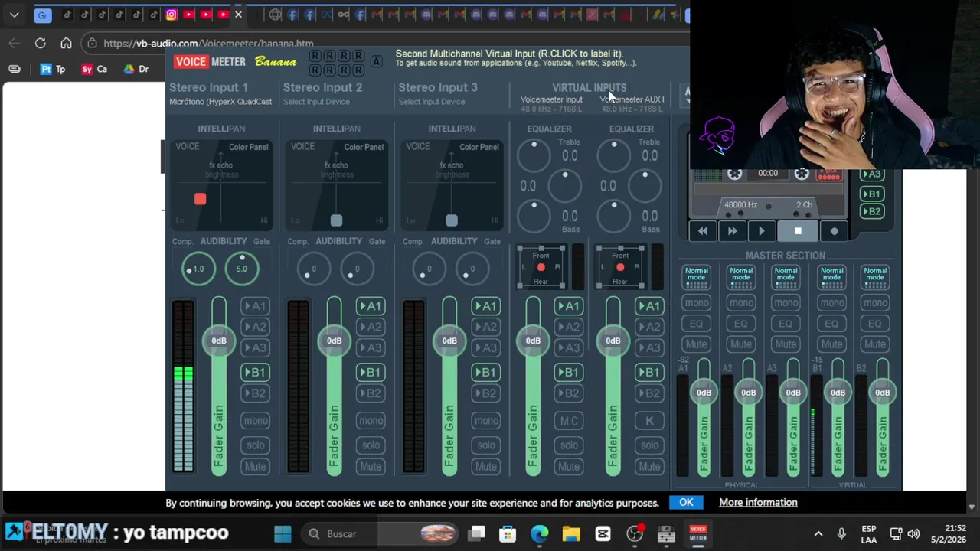980x551 pixels.
Task: Solo Stereo Input 2
Action: tap(371, 445)
